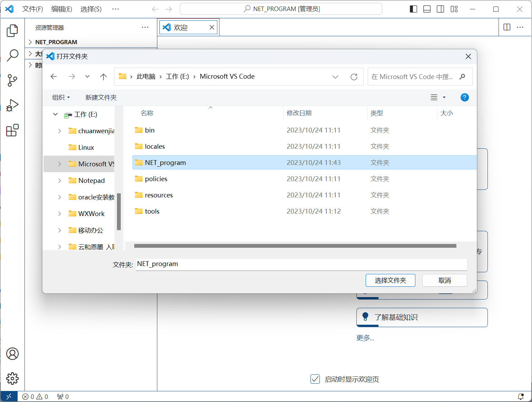Open the Manage settings gear

(12, 379)
